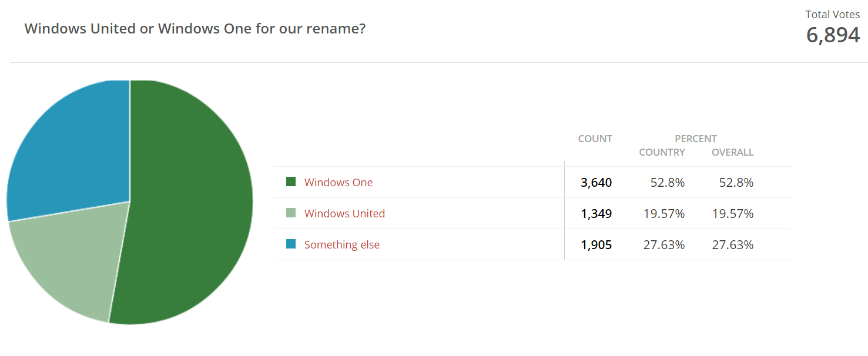Click the 3,640 count value

596,183
